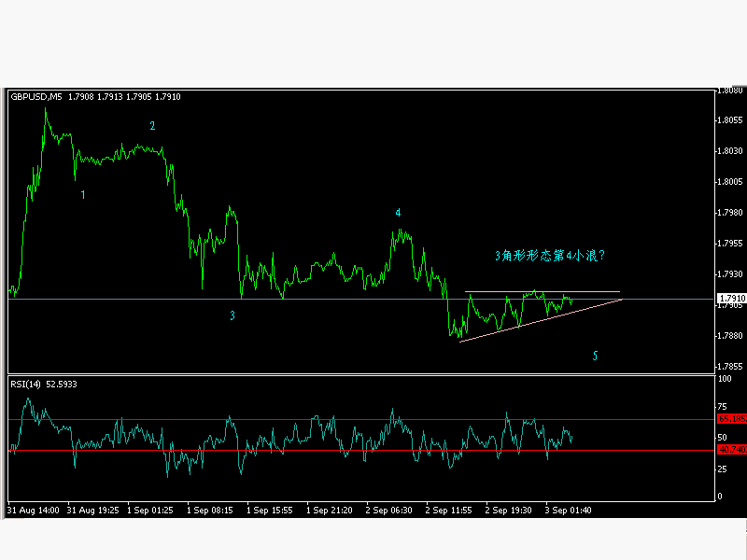Click the rising lower pink triangle trendline
Screen dimensions: 747x560
(541, 320)
